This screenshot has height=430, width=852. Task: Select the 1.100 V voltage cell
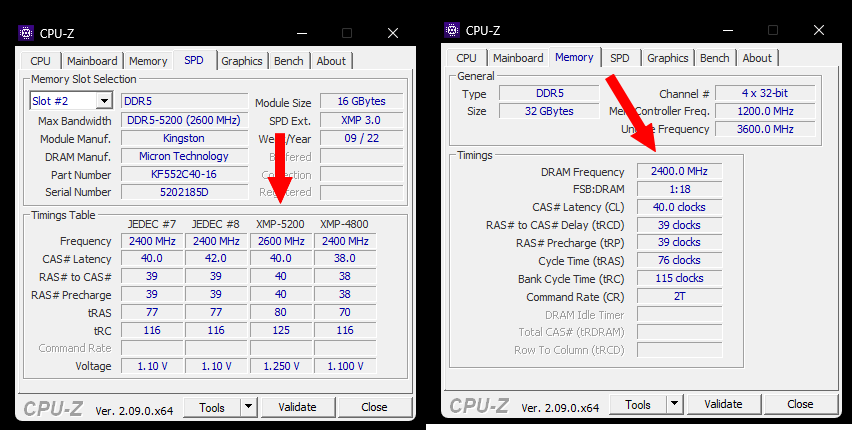pos(345,366)
